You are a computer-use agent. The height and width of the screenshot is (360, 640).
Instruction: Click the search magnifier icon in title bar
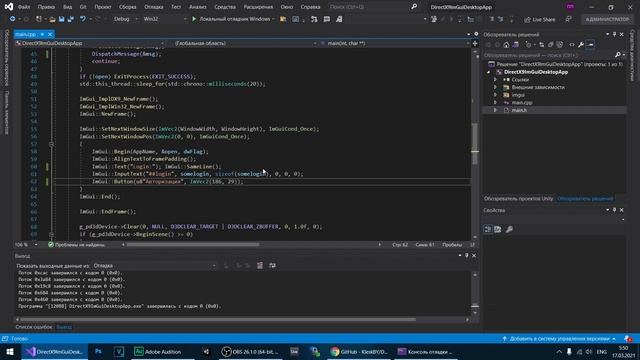(x=414, y=7)
